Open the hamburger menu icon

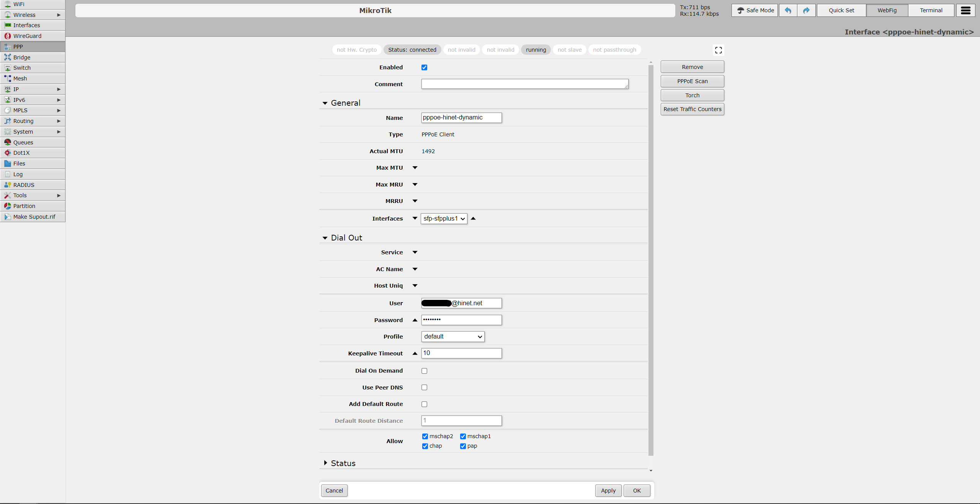point(965,10)
